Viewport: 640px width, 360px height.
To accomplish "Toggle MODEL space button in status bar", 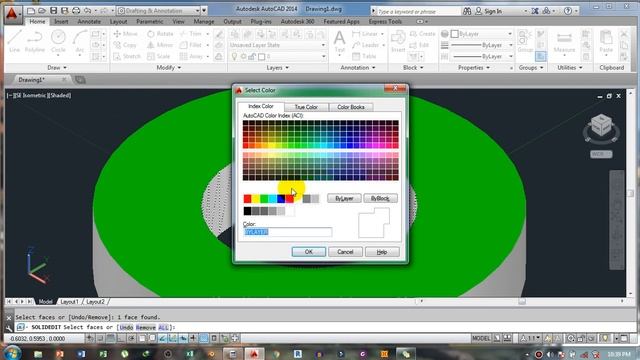I will click(x=481, y=338).
